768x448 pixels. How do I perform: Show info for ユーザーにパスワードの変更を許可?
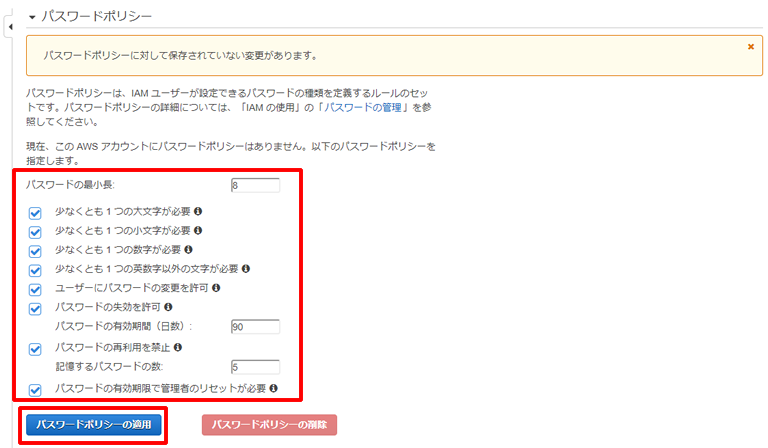pyautogui.click(x=216, y=287)
